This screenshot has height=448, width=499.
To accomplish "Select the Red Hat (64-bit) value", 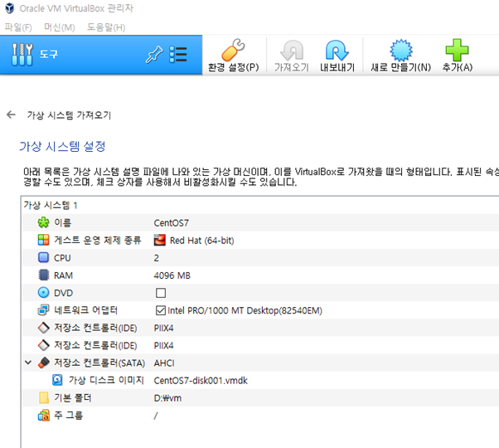I will (201, 241).
